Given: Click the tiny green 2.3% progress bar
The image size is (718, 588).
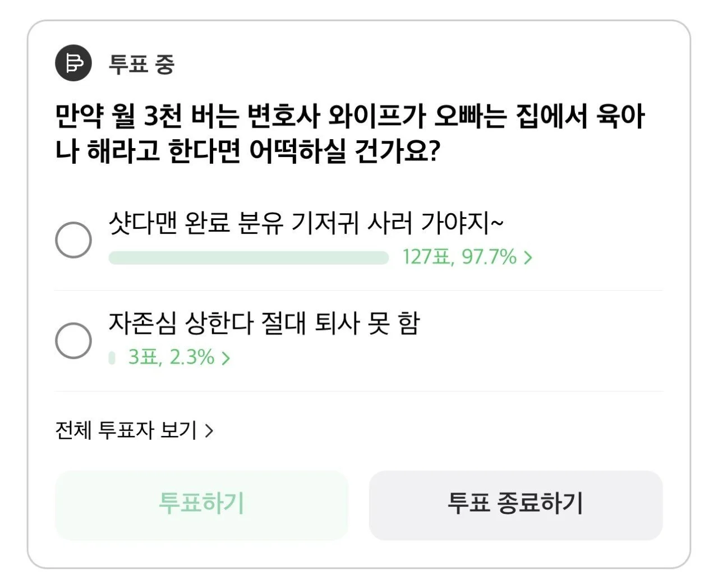Looking at the screenshot, I should (112, 357).
